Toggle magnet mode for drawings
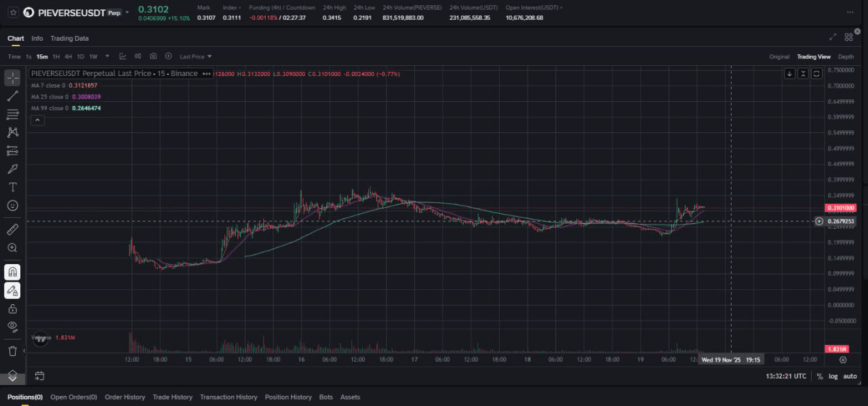The image size is (868, 406). click(x=12, y=272)
